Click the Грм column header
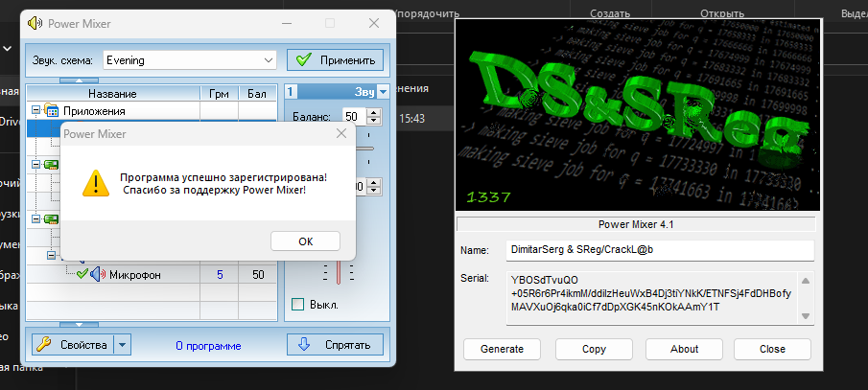Screen dimensions: 868x390 click(x=219, y=94)
